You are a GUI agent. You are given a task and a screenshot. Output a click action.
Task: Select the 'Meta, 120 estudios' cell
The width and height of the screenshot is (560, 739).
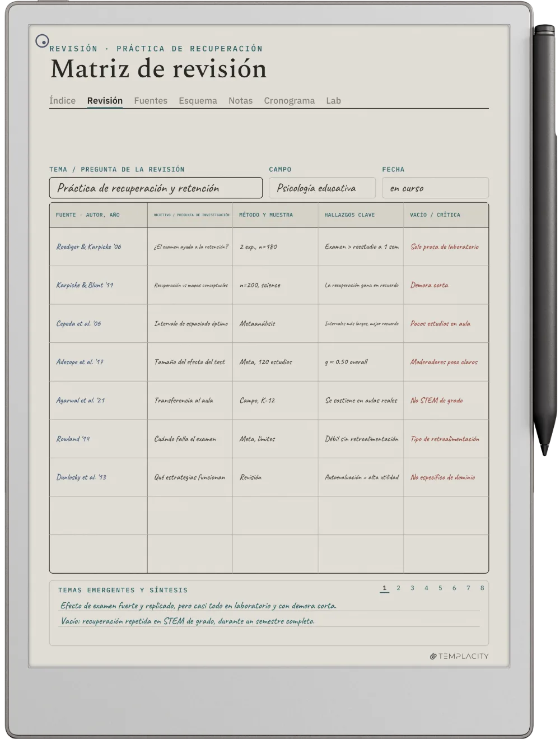pos(276,362)
